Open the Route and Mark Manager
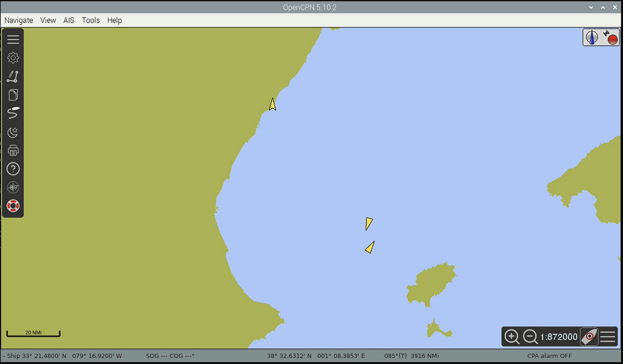 pyautogui.click(x=13, y=95)
